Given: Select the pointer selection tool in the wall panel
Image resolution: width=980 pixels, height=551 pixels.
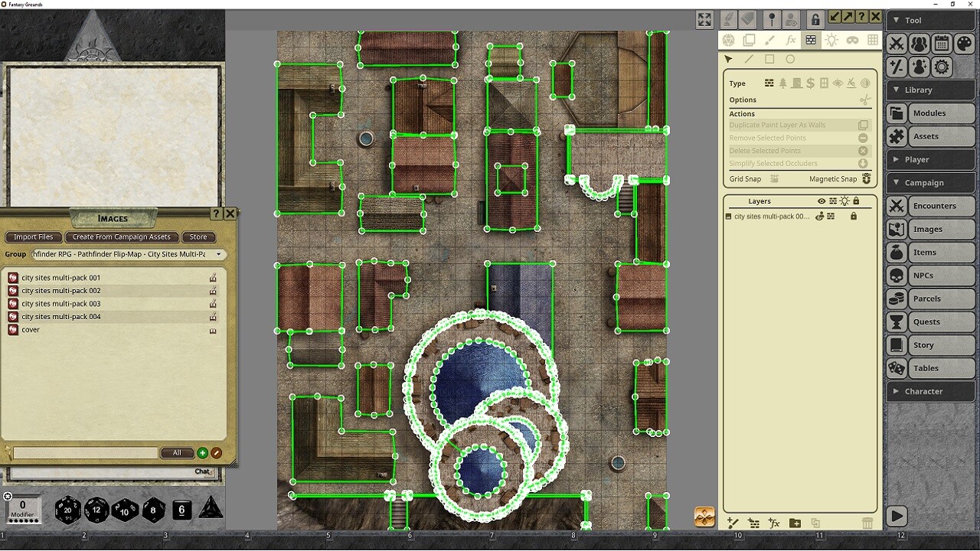Looking at the screenshot, I should coord(729,59).
